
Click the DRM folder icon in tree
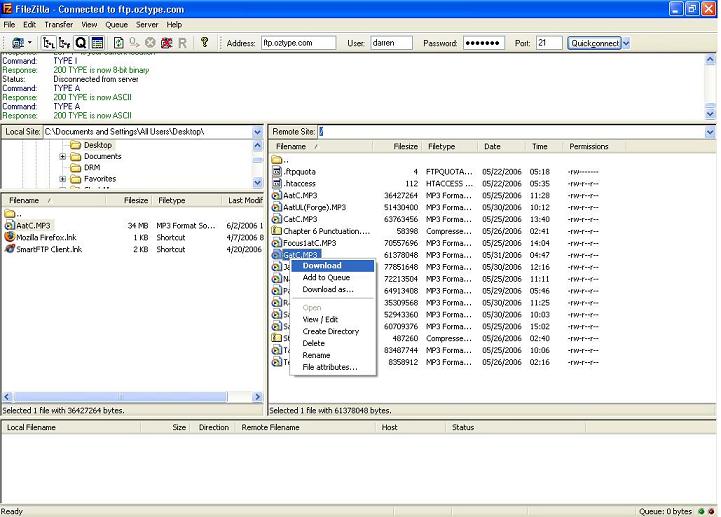[75, 167]
